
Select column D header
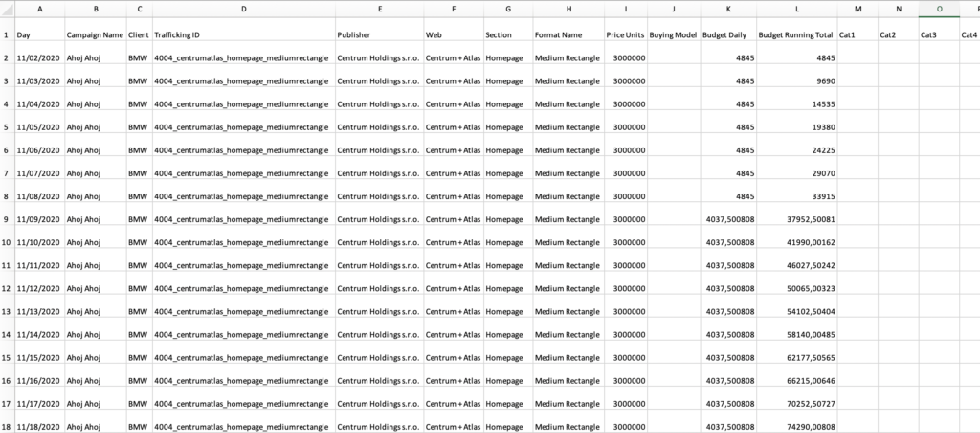(243, 9)
